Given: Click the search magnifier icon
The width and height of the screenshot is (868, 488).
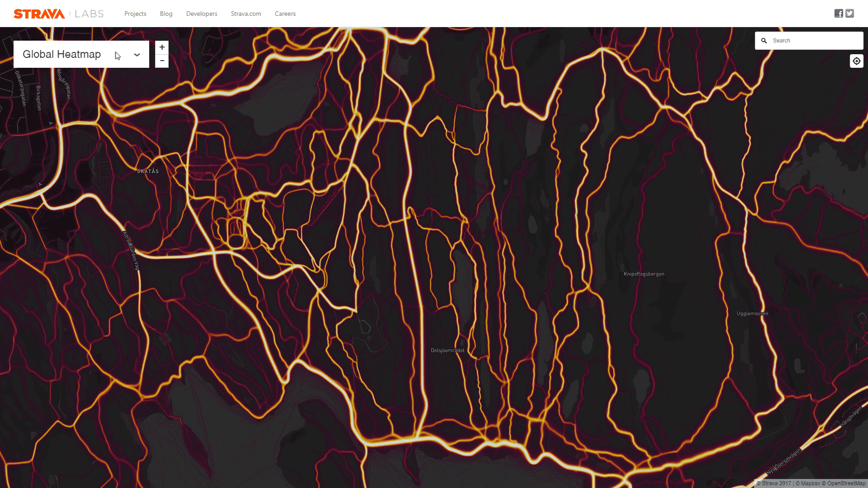Looking at the screenshot, I should coord(764,40).
